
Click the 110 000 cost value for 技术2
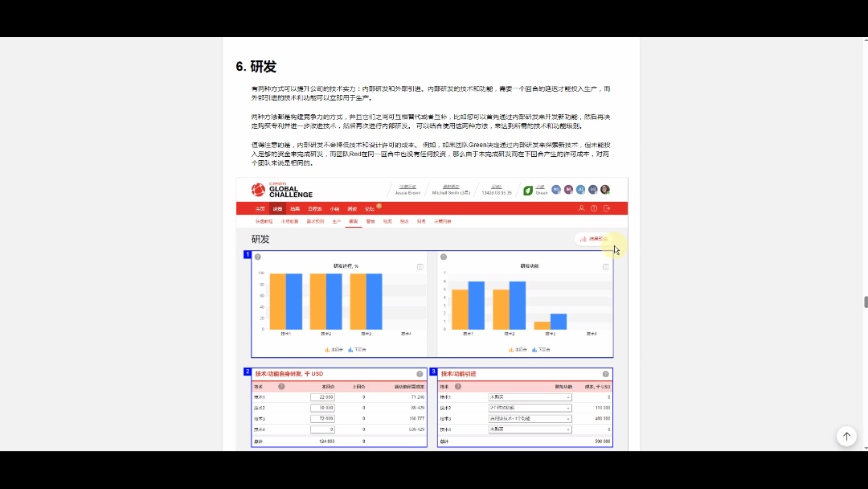point(602,408)
